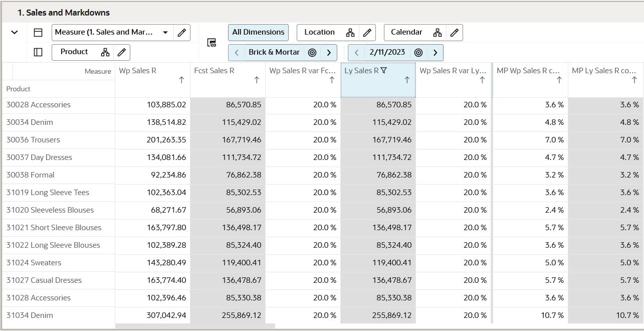Open the Measure selection dropdown
Screen dimensions: 644x331
click(165, 32)
